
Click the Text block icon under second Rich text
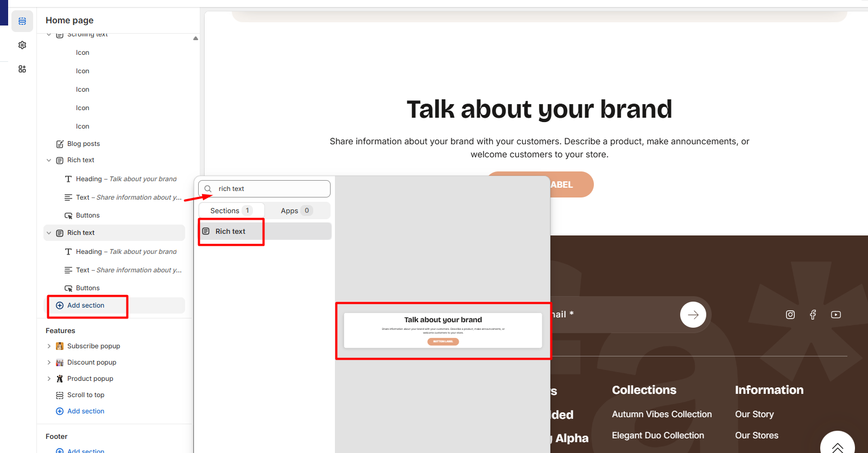click(x=68, y=270)
